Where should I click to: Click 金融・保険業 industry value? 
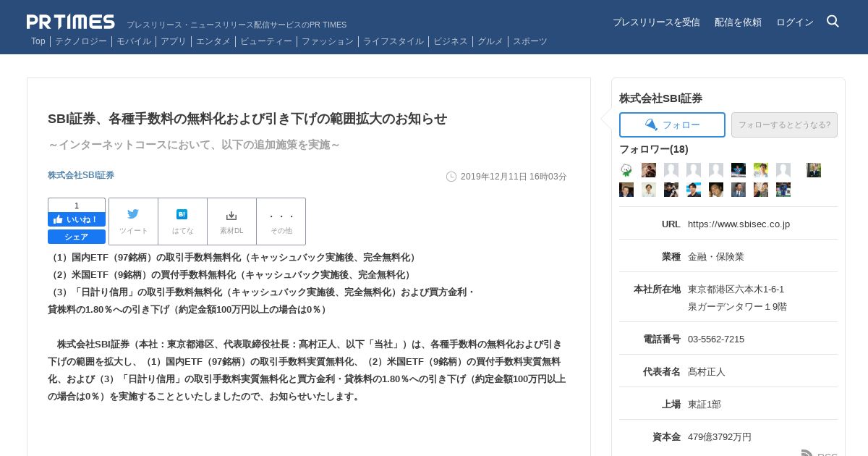[x=716, y=256]
